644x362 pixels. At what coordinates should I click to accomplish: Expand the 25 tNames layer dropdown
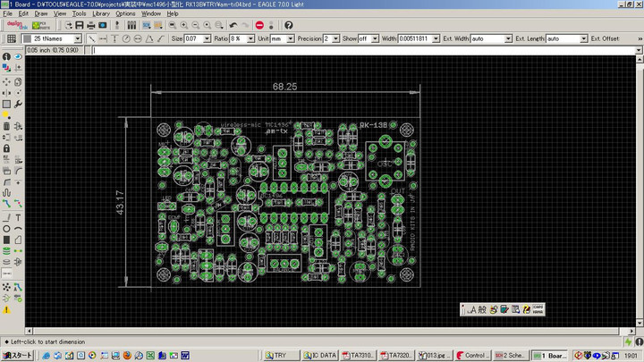point(78,39)
